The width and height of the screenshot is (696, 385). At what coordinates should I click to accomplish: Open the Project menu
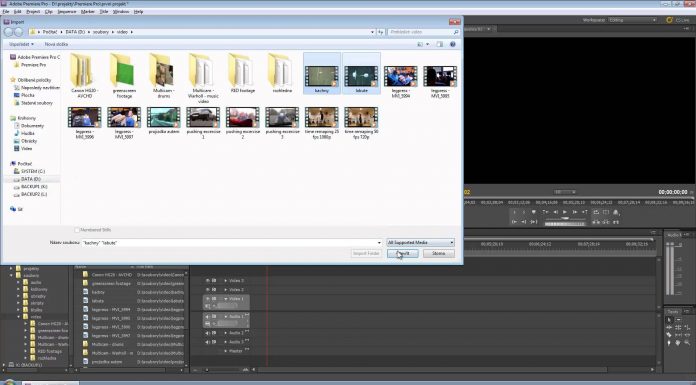click(33, 12)
